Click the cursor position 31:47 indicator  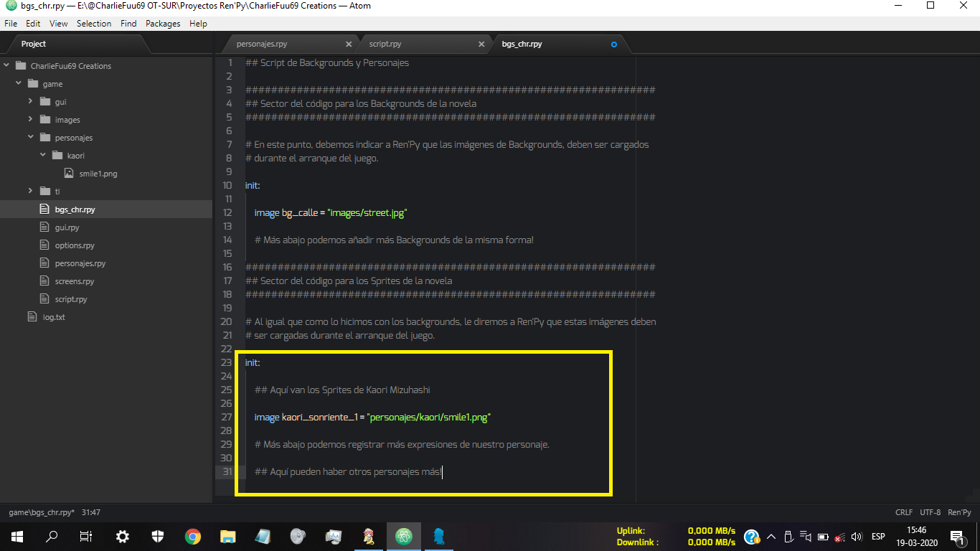(x=91, y=512)
